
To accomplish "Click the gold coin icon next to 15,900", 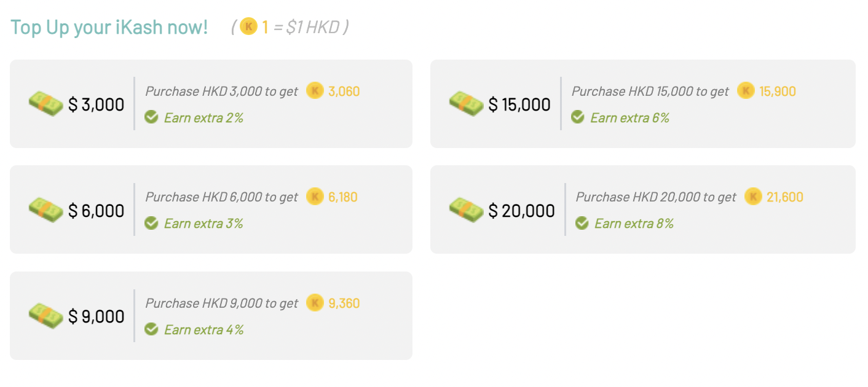I will coord(746,91).
